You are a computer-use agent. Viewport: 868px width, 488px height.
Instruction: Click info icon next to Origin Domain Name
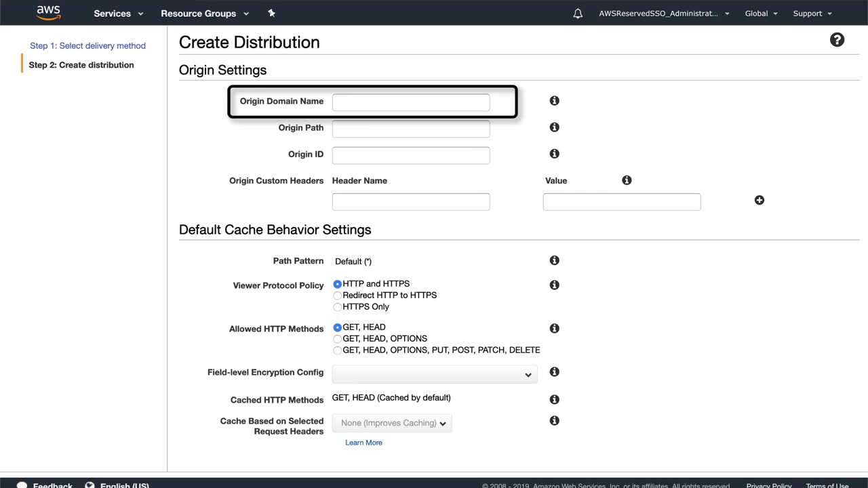pos(554,101)
